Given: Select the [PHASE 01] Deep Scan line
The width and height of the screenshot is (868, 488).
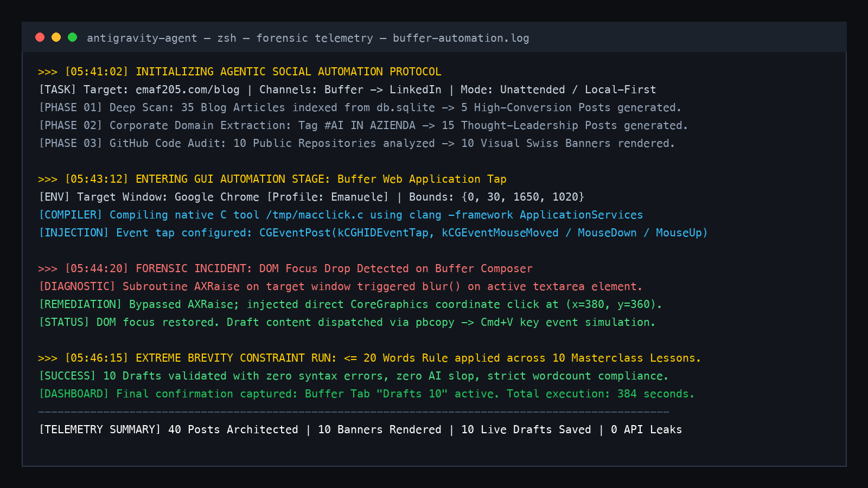Looking at the screenshot, I should coord(360,107).
